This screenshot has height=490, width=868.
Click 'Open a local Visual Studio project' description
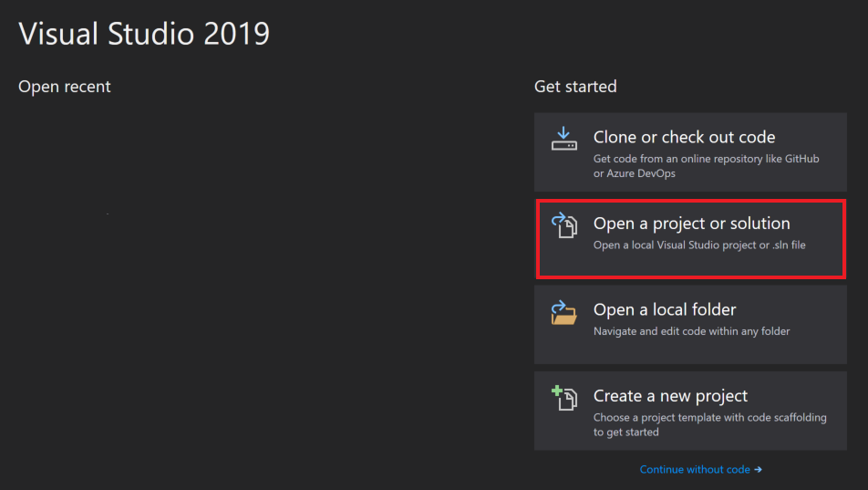[699, 245]
